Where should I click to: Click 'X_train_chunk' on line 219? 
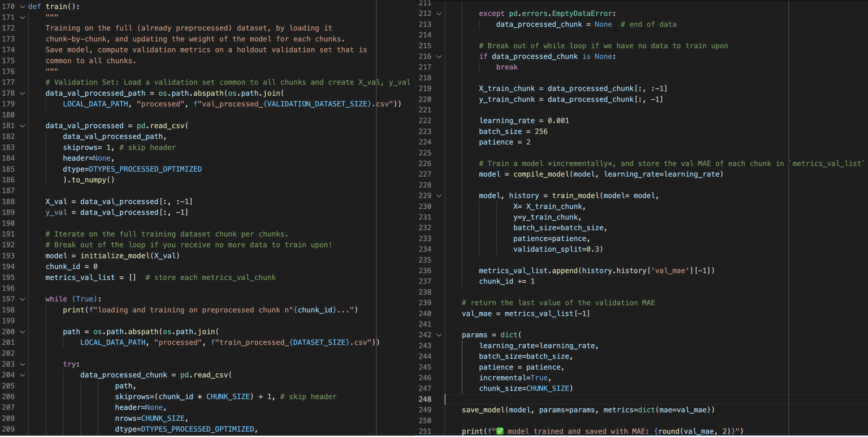point(507,88)
